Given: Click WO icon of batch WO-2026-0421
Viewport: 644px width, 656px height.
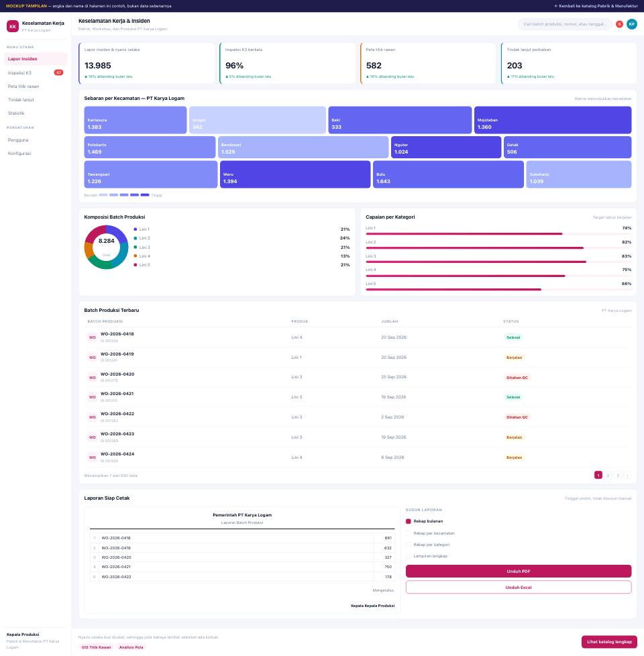Looking at the screenshot, I should [93, 397].
